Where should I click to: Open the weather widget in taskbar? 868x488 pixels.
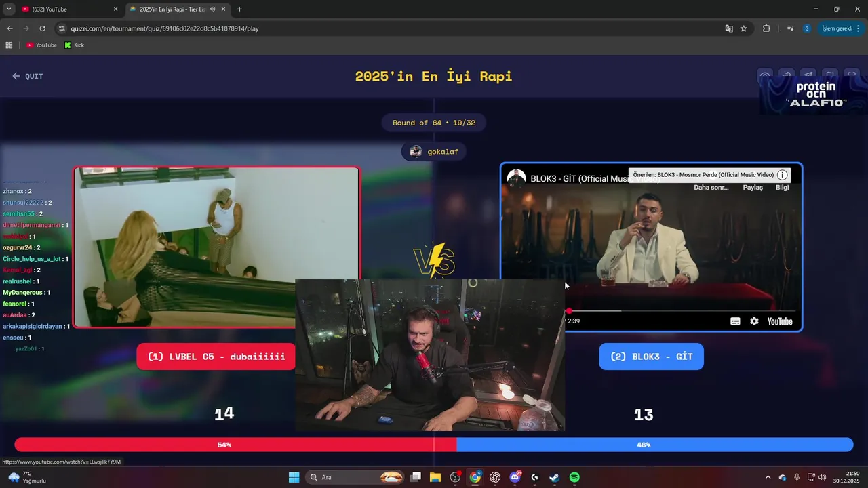(x=27, y=477)
